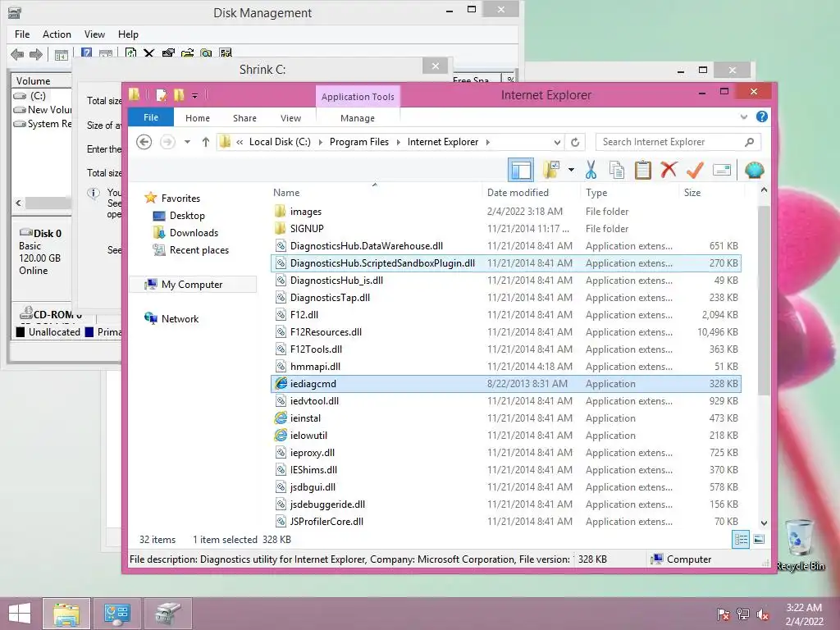
Task: Expand the folder options dropdown arrow
Action: pyautogui.click(x=571, y=171)
